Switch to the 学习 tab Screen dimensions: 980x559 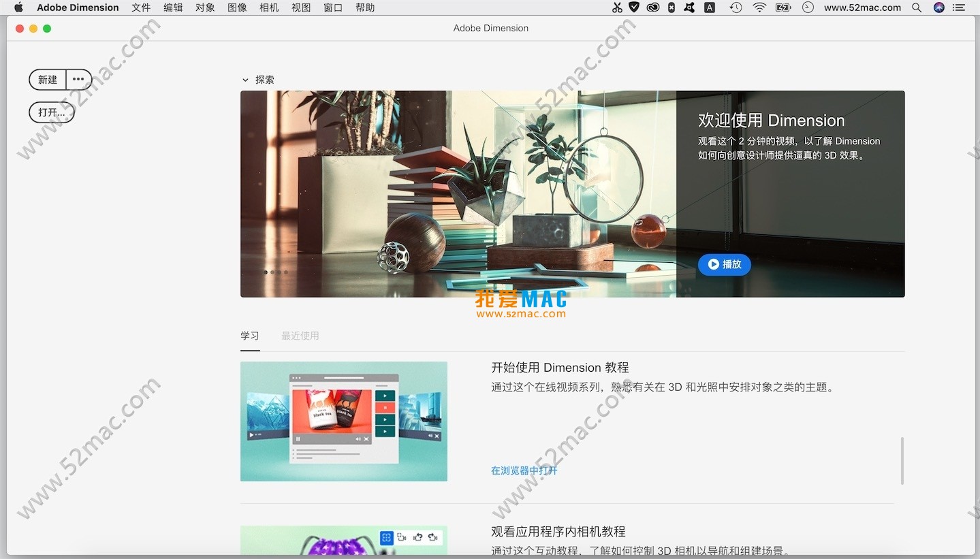point(250,336)
